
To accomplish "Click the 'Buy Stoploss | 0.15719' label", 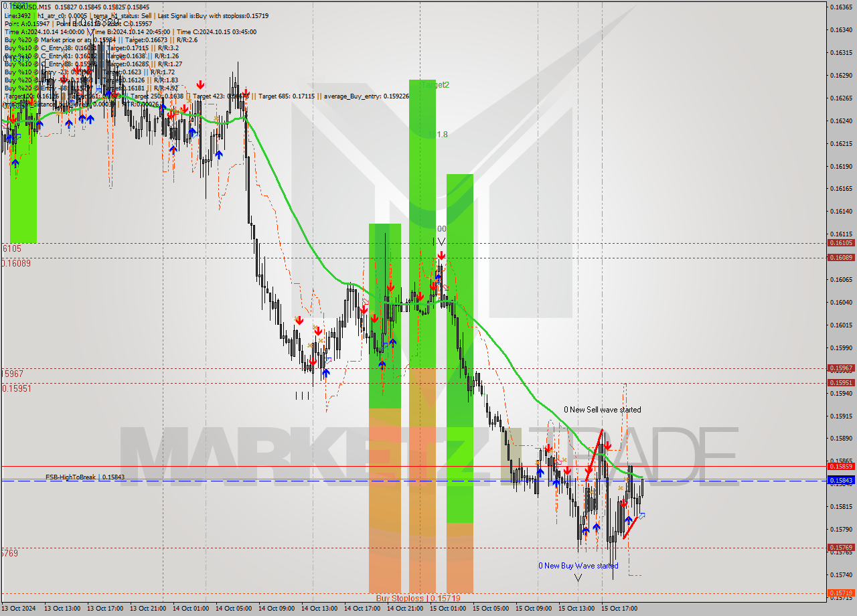I will pos(418,598).
